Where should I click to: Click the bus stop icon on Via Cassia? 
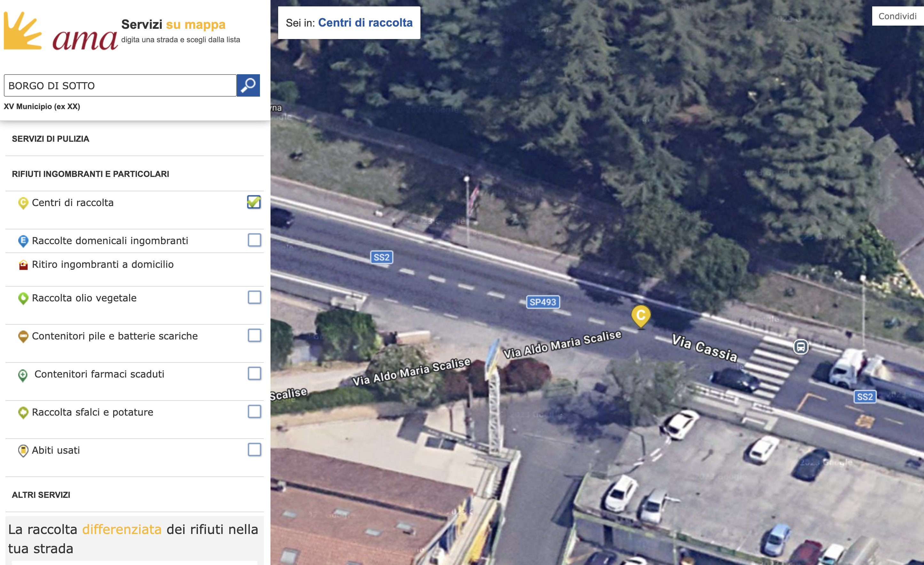(x=801, y=347)
